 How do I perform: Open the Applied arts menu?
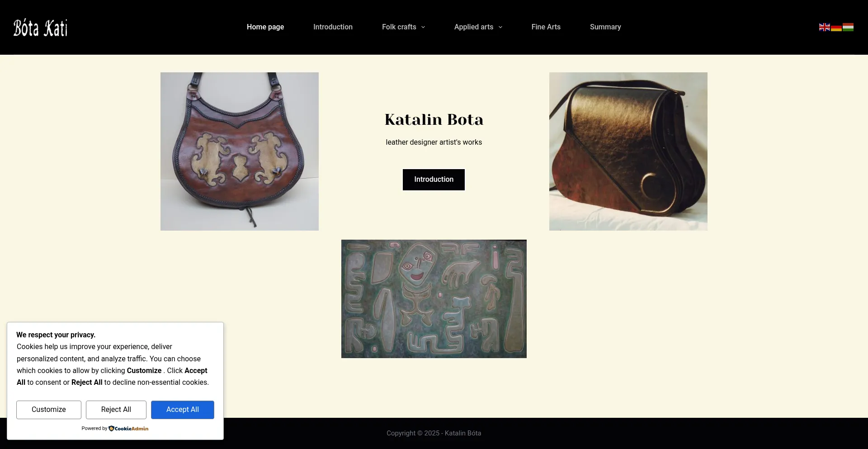pyautogui.click(x=473, y=27)
